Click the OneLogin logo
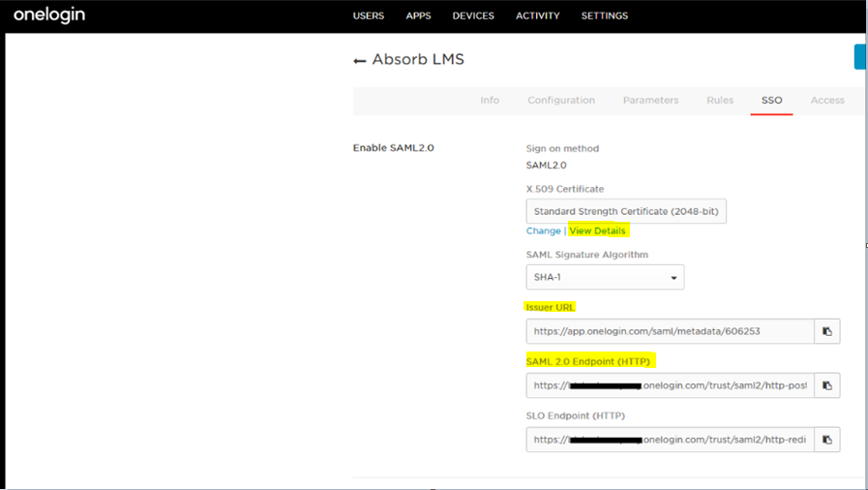 [49, 15]
